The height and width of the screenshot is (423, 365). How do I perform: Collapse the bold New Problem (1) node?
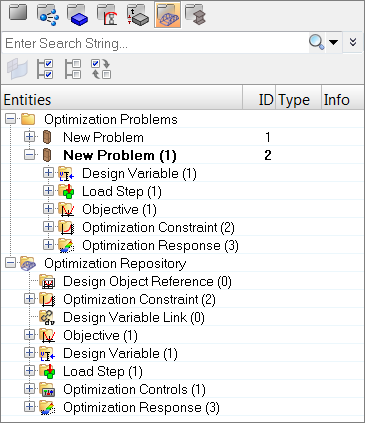pos(29,155)
